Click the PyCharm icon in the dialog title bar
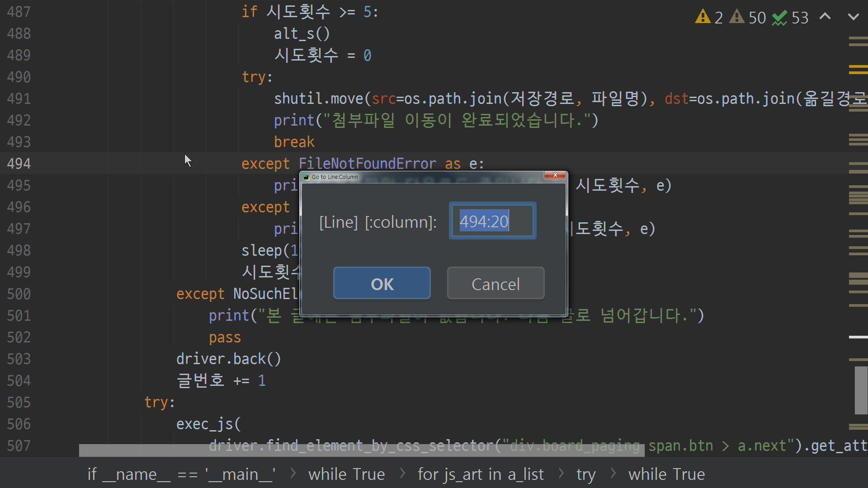This screenshot has width=868, height=488. coord(306,177)
